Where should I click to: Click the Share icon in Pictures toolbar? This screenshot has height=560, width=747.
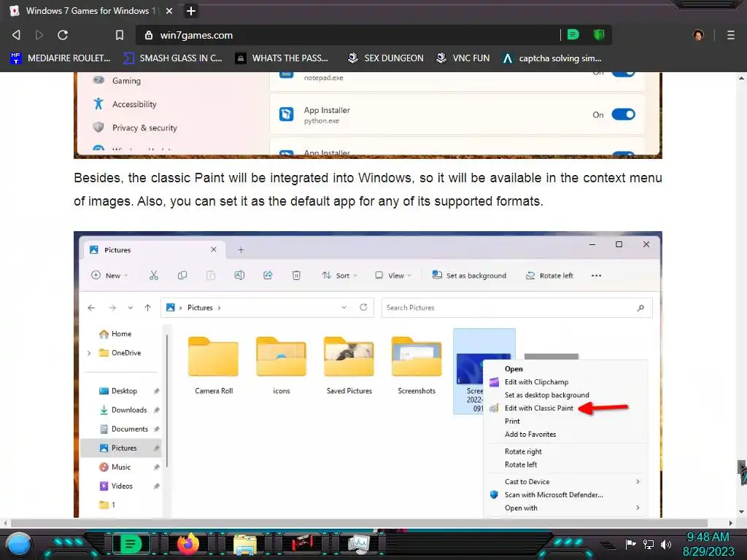268,275
